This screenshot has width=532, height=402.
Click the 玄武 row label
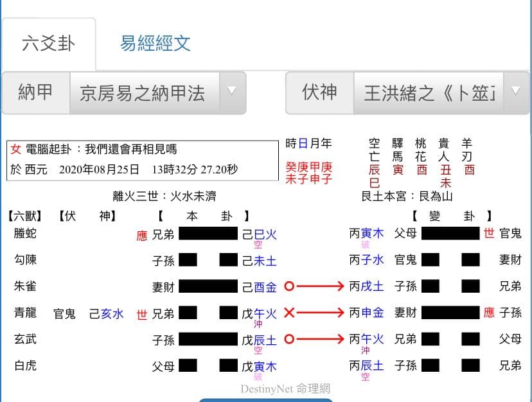25,339
